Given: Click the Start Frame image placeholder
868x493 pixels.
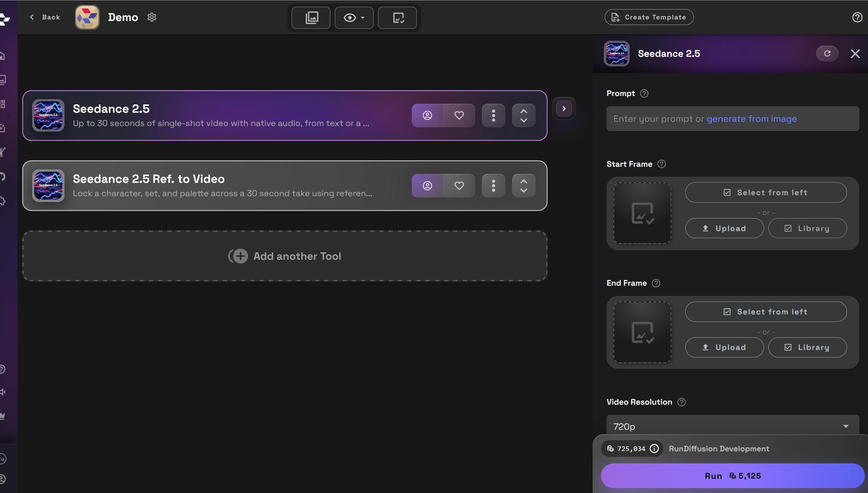Looking at the screenshot, I should tap(642, 213).
